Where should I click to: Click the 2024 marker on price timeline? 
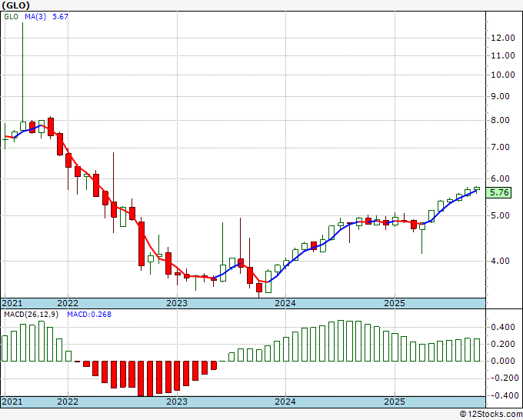[285, 303]
